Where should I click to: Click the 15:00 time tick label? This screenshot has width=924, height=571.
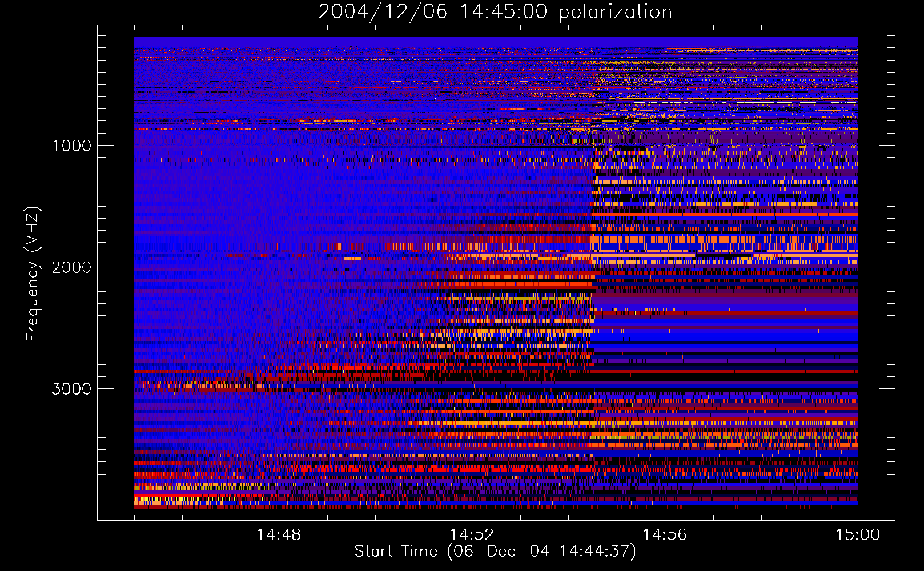pyautogui.click(x=858, y=535)
